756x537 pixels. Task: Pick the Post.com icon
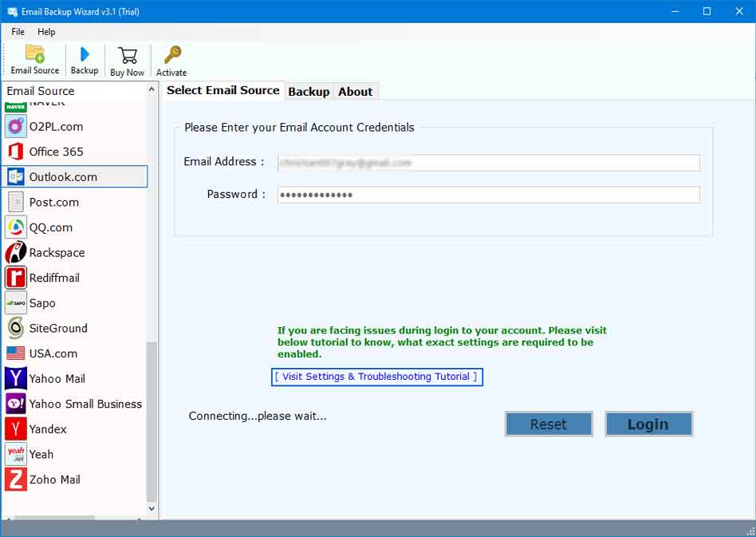tap(16, 202)
